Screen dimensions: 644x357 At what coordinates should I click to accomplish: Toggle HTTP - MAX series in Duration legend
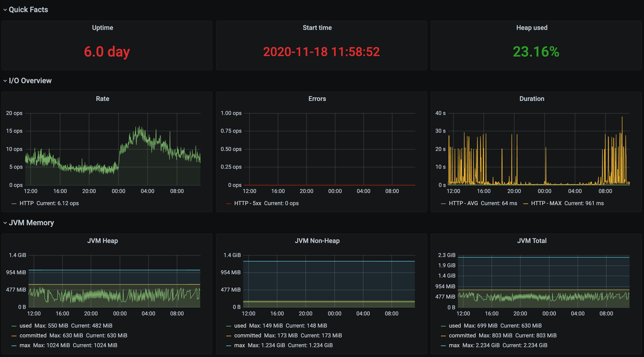click(546, 203)
